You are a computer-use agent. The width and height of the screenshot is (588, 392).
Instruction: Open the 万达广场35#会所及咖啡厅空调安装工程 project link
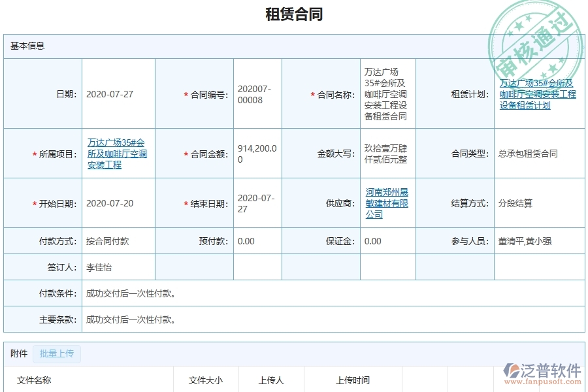click(x=118, y=153)
